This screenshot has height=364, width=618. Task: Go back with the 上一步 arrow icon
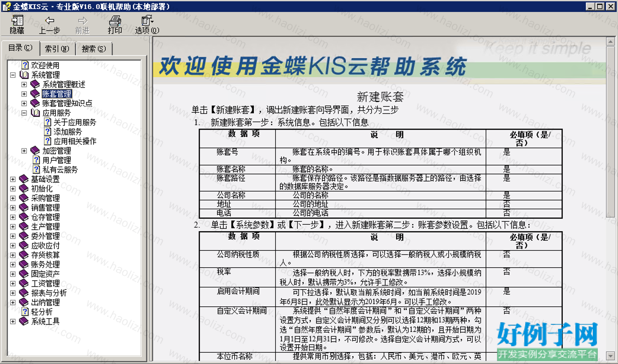coord(50,20)
